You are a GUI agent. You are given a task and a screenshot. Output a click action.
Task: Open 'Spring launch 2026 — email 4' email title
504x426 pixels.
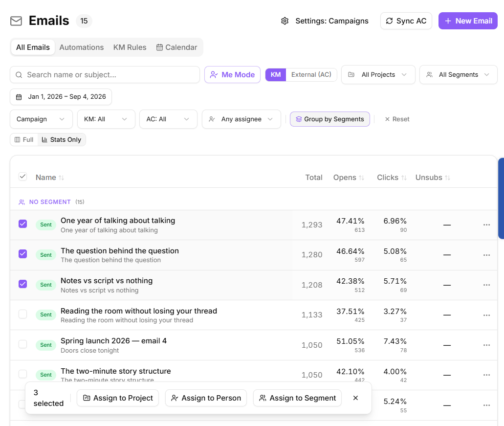pyautogui.click(x=114, y=341)
